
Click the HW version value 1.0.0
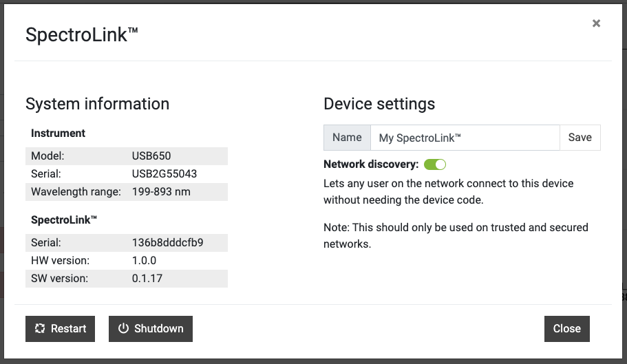pos(144,260)
